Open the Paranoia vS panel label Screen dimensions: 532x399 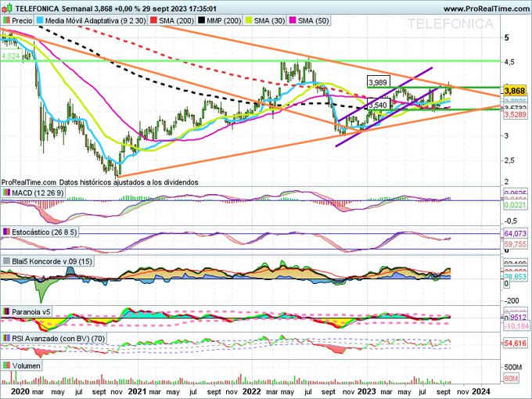pos(31,311)
